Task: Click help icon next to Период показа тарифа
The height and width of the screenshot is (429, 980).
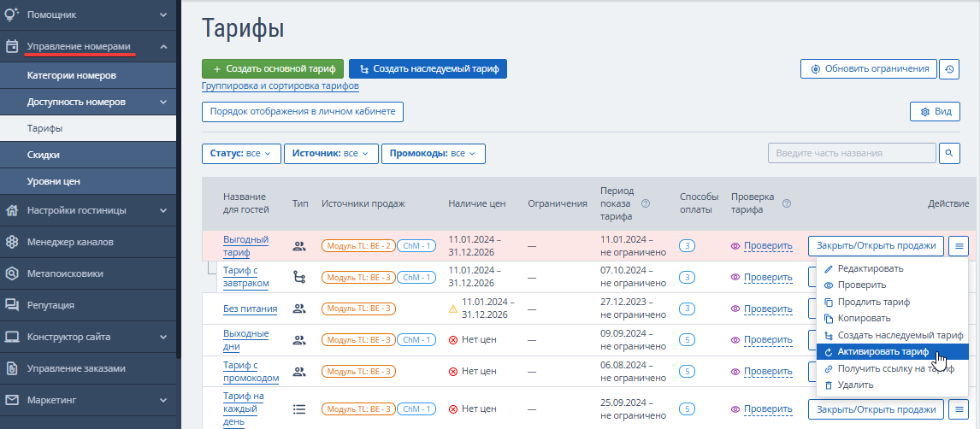Action: click(646, 204)
